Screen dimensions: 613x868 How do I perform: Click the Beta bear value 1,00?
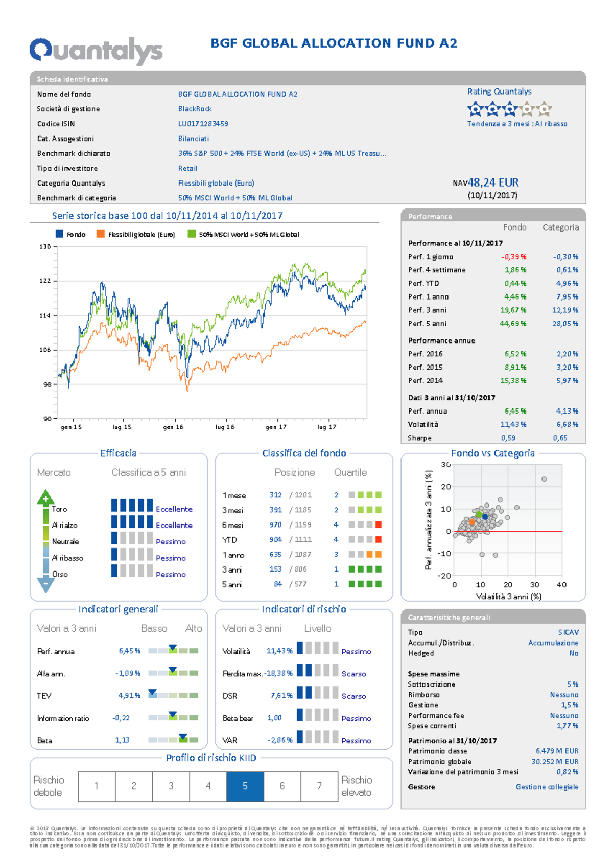pos(274,718)
